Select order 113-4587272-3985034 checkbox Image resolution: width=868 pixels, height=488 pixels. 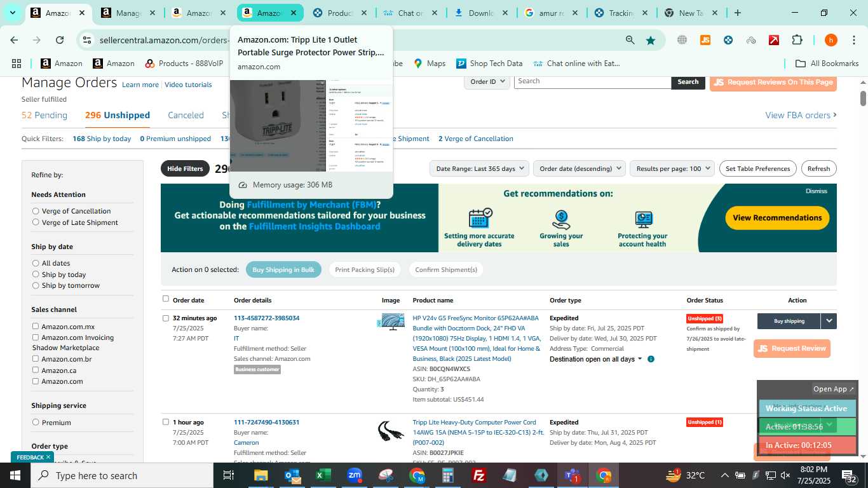166,318
